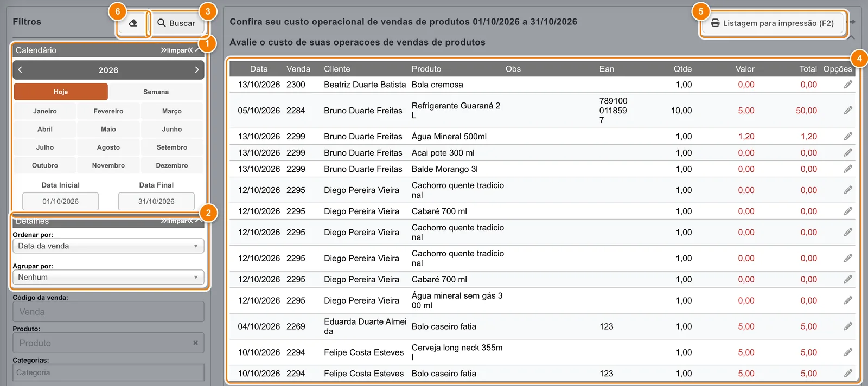868x386 pixels.
Task: Sort by the Venda column header
Action: coord(298,69)
